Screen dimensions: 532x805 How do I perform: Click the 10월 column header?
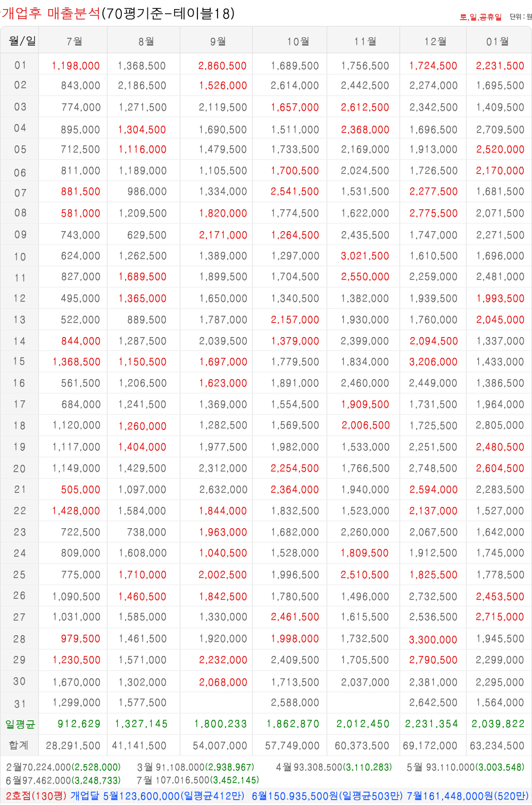(x=298, y=42)
